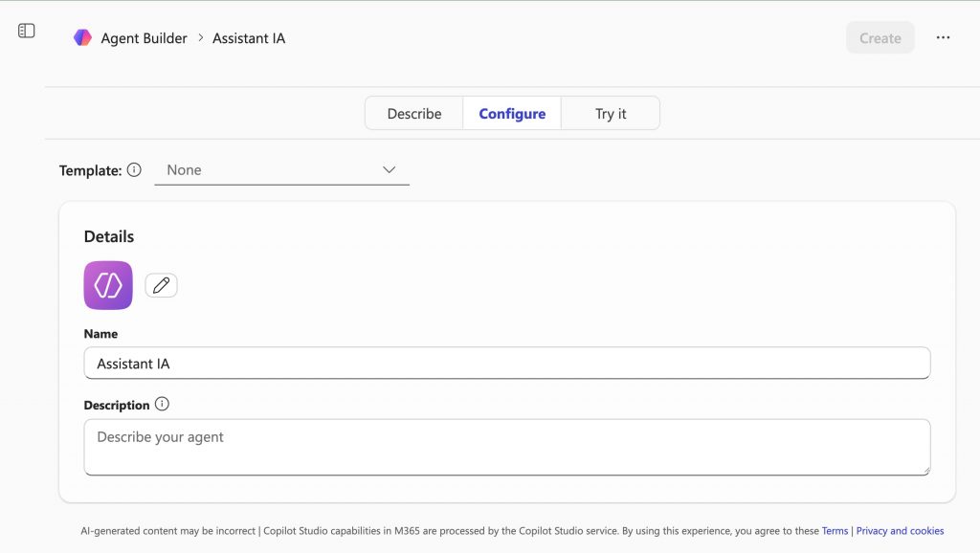Expand the Template dropdown showing None
The width and height of the screenshot is (980, 553).
281,170
